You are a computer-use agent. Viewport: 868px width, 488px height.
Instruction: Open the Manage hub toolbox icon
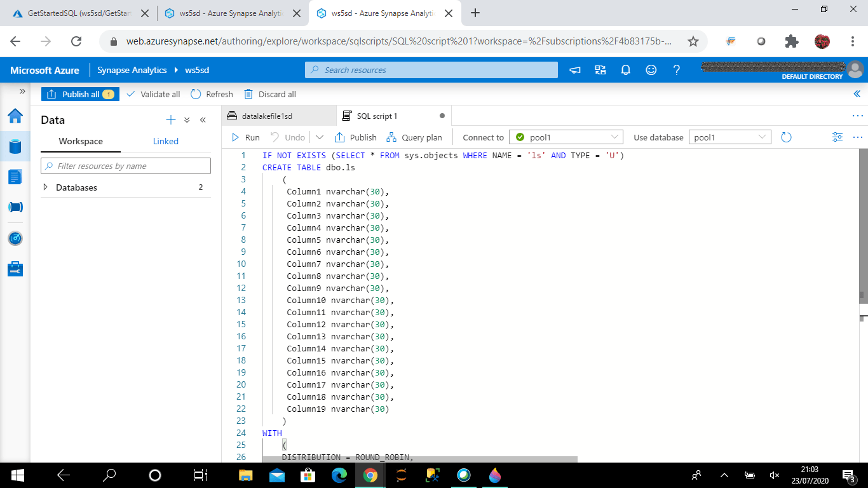click(15, 269)
